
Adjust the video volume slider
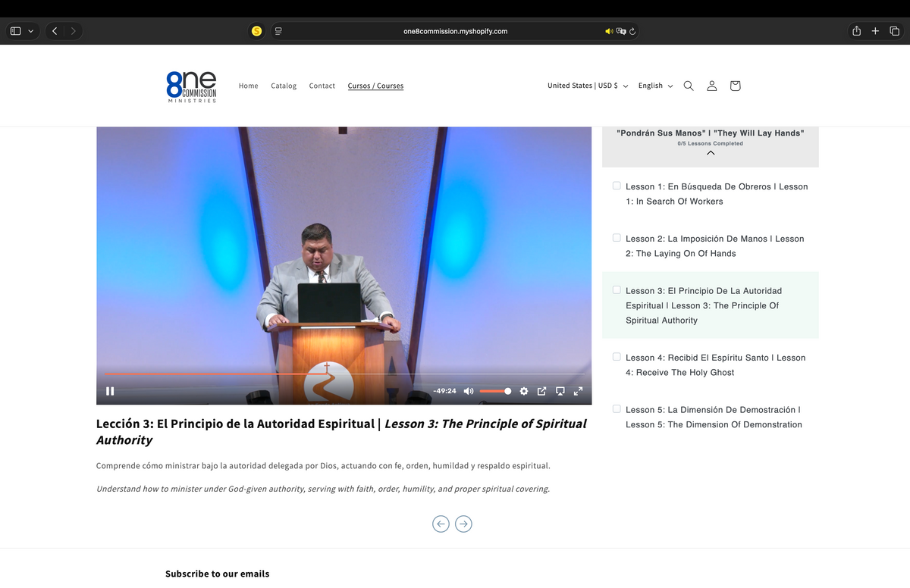pyautogui.click(x=495, y=391)
